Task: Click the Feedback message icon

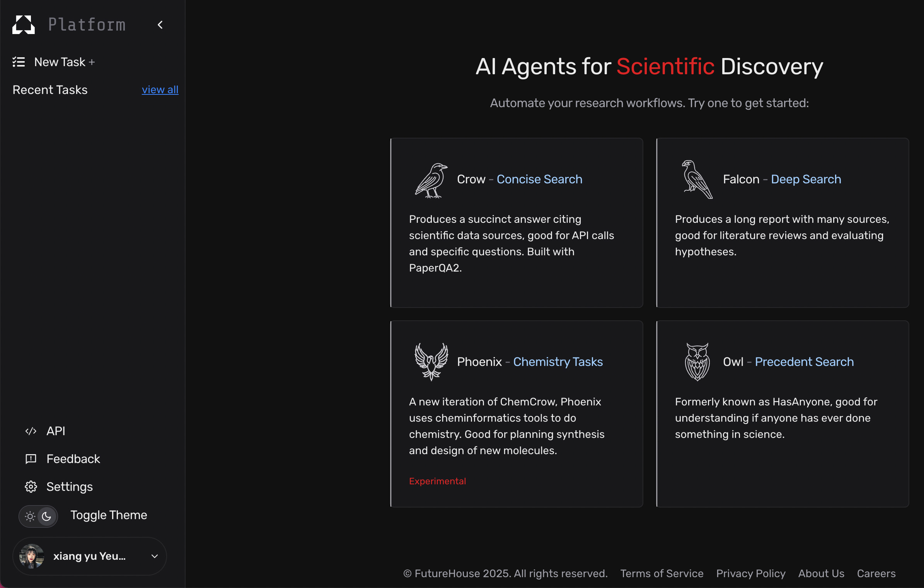Action: (x=31, y=459)
